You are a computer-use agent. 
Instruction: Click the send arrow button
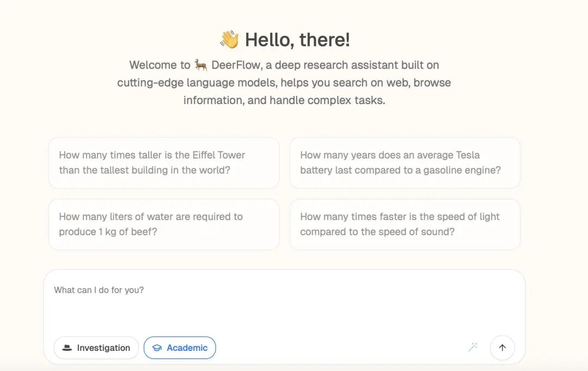(x=502, y=348)
